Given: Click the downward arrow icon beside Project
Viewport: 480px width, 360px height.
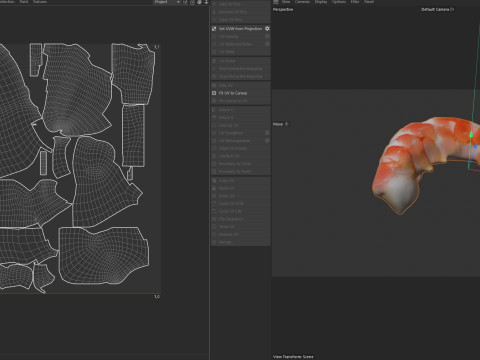Looking at the screenshot, I should 206,2.
